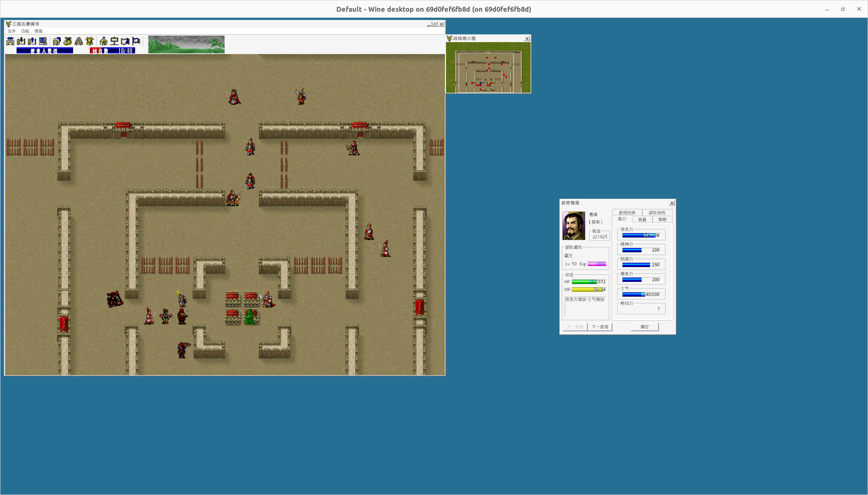Open the 情报 menu

[39, 31]
